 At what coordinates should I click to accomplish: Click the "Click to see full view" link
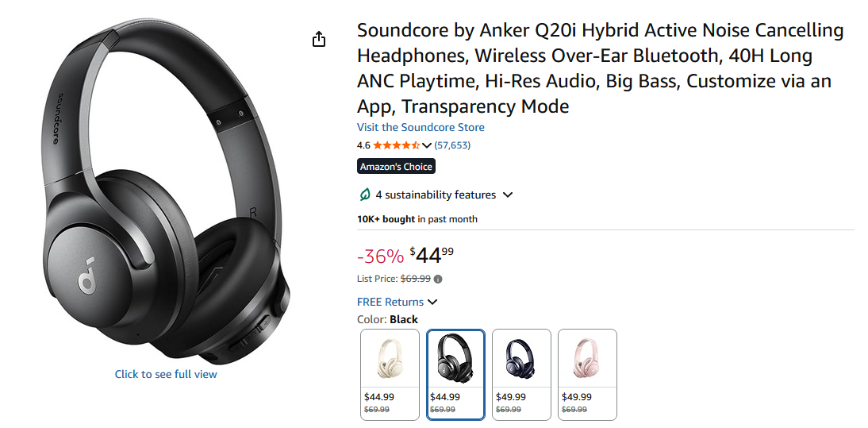coord(166,374)
